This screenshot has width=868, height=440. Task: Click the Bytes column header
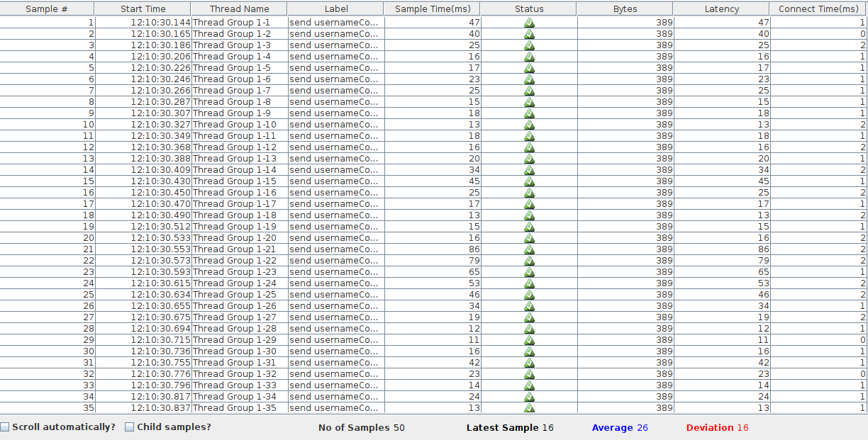[624, 9]
